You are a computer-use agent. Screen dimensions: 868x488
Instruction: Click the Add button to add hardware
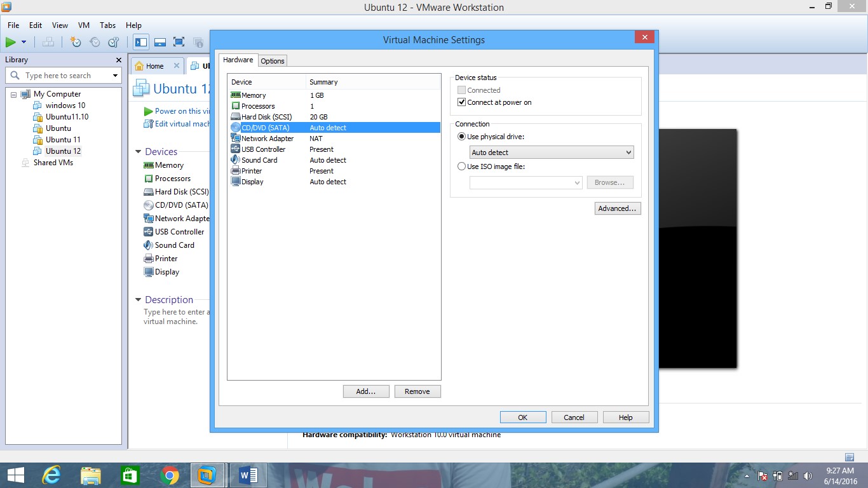point(365,391)
